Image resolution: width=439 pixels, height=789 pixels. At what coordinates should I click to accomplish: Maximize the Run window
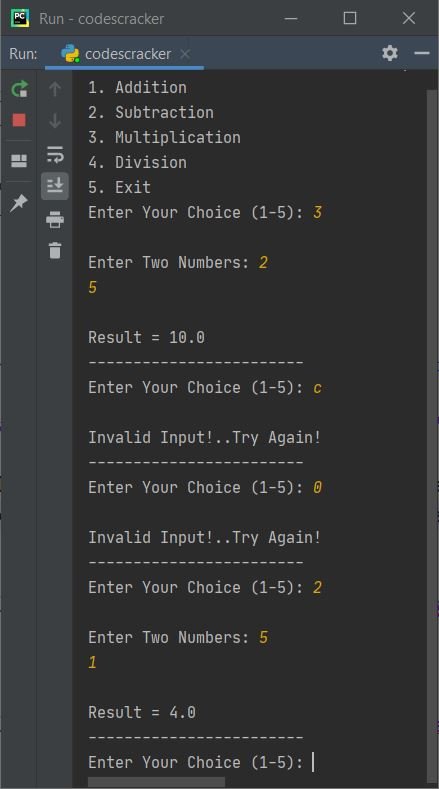tap(350, 18)
